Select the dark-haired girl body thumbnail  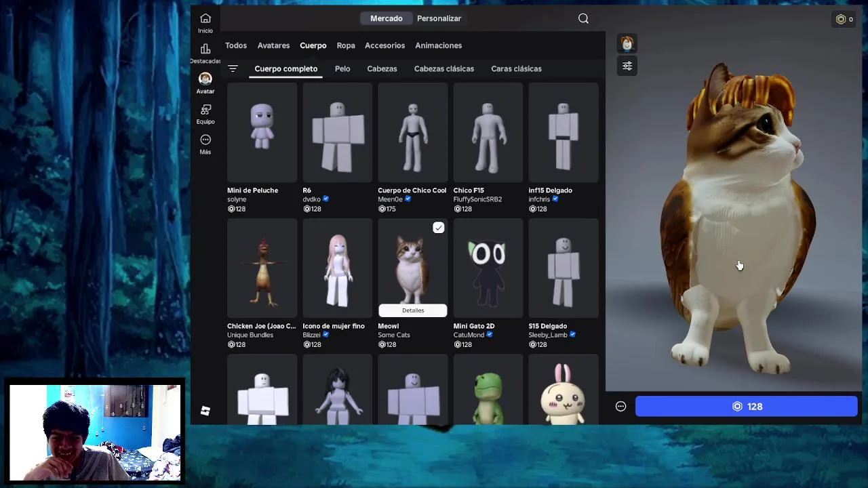338,390
